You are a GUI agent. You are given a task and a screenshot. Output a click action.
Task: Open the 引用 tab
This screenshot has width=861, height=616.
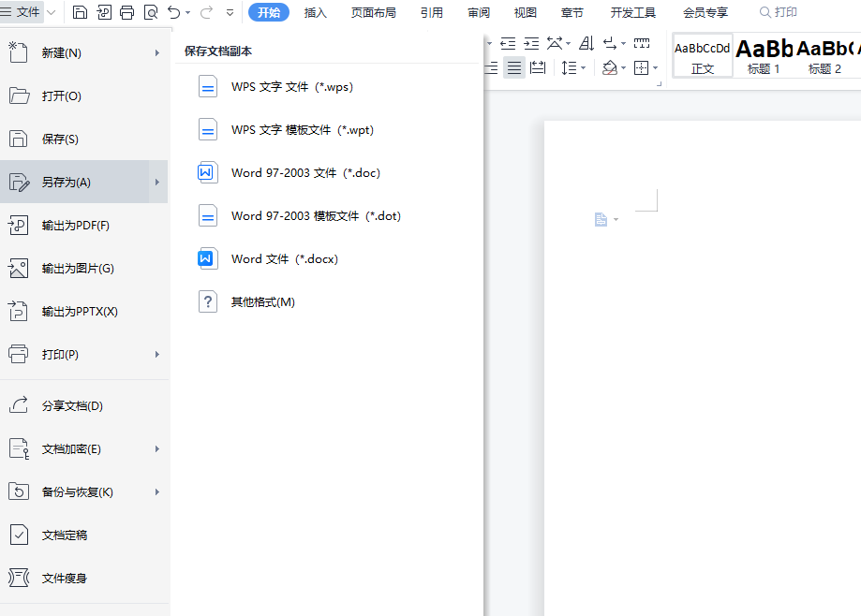pos(432,12)
